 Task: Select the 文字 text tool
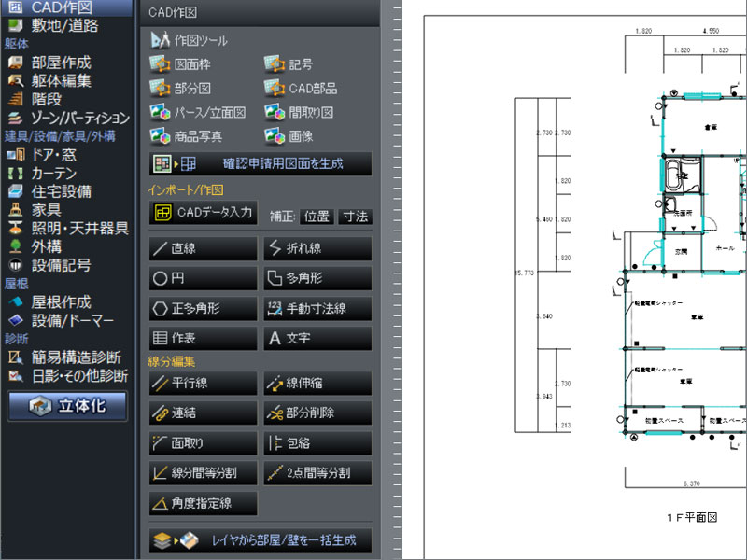[x=317, y=338]
